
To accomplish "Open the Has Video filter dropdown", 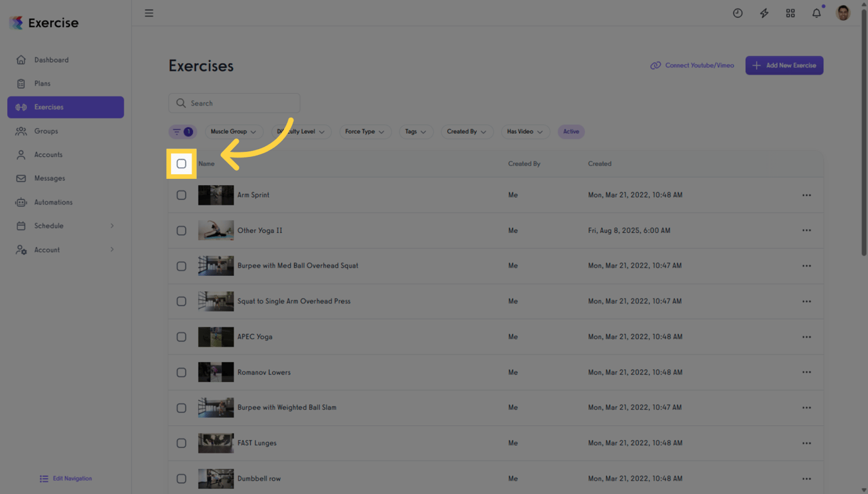I will (x=524, y=132).
